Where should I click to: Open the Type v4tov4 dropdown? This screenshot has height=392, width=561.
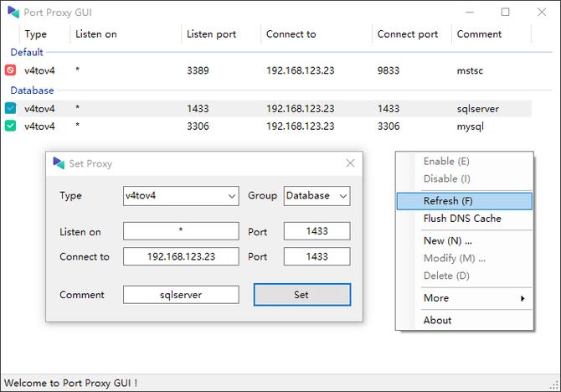point(181,196)
